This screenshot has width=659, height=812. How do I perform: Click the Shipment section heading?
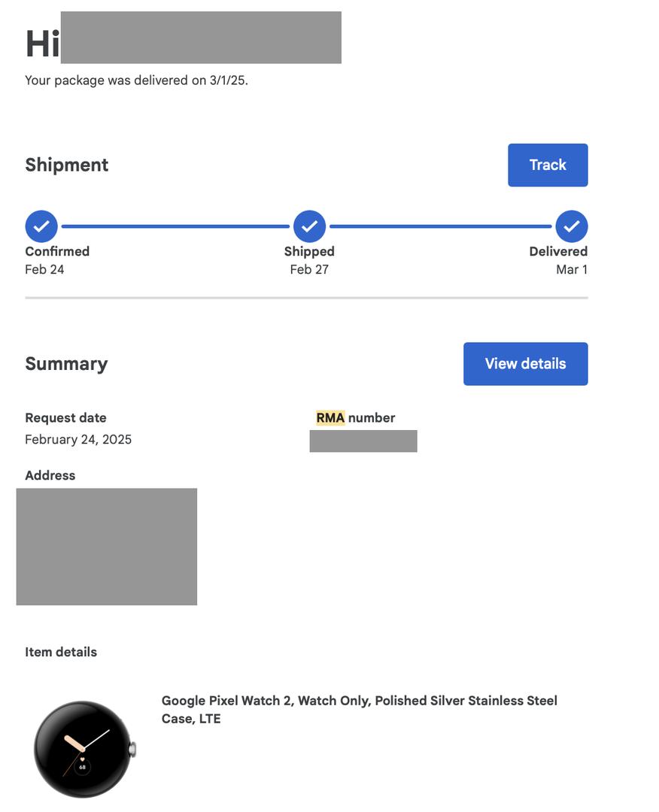(x=67, y=165)
